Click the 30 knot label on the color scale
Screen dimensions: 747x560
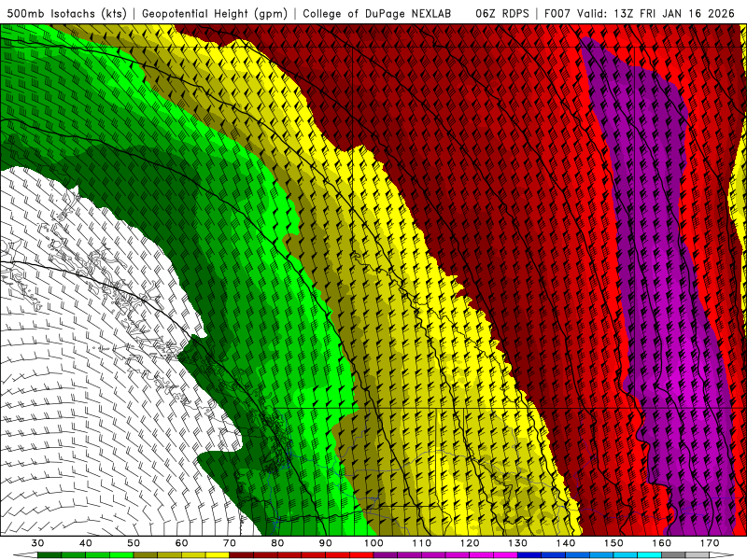tap(37, 543)
